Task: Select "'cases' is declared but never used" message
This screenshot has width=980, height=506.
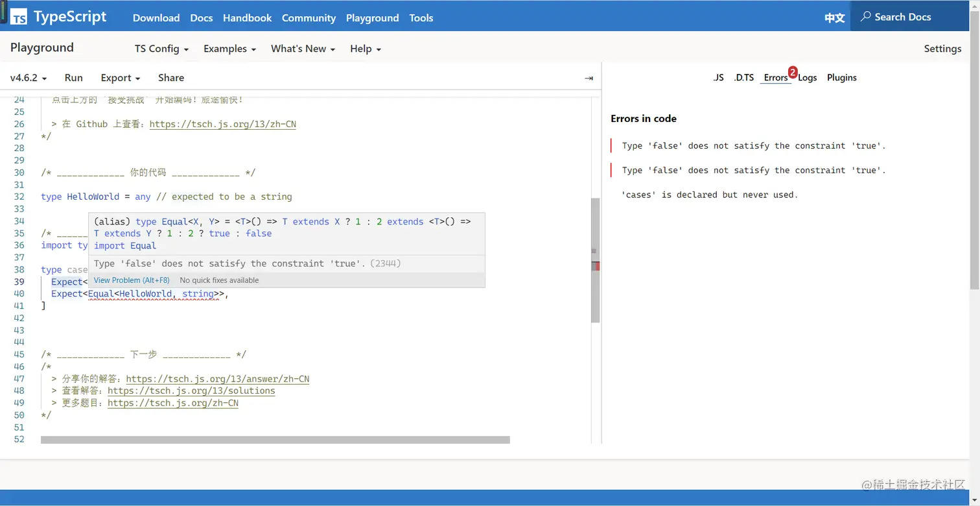Action: [710, 195]
